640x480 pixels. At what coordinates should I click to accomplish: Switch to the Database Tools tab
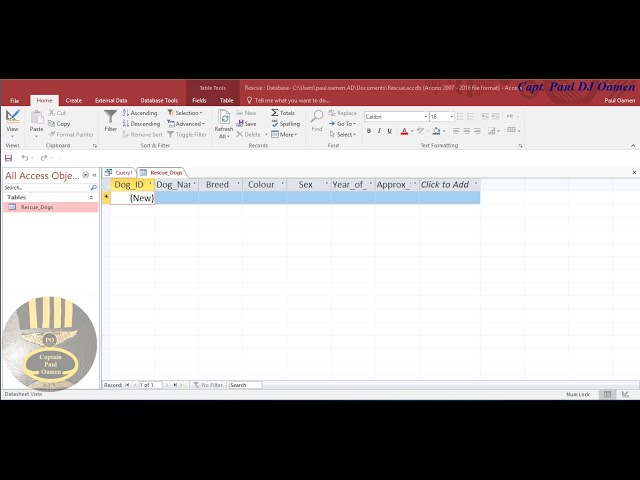pyautogui.click(x=159, y=100)
